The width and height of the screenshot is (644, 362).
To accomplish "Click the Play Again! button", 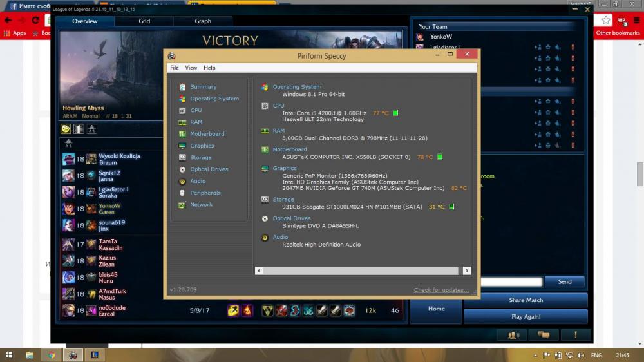I will pyautogui.click(x=526, y=317).
